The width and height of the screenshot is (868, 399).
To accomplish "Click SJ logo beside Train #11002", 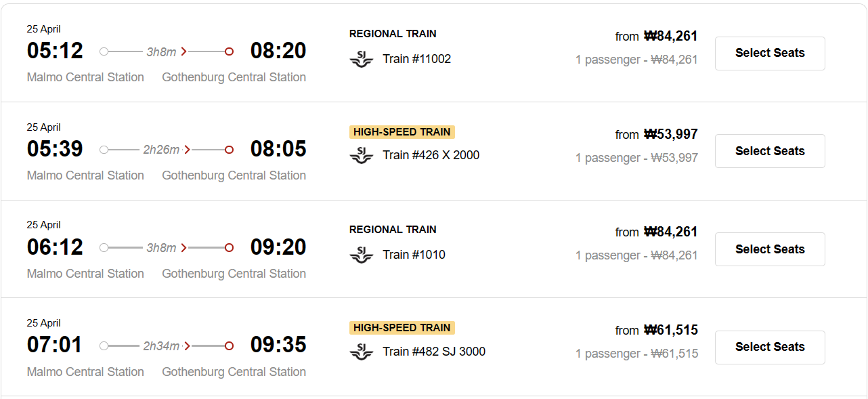I will coord(362,60).
